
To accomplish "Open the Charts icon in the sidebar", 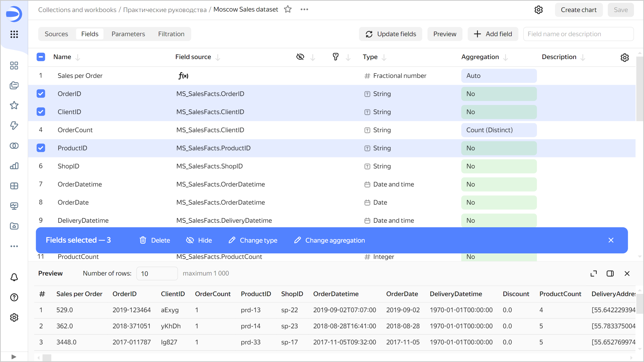I will pyautogui.click(x=14, y=166).
